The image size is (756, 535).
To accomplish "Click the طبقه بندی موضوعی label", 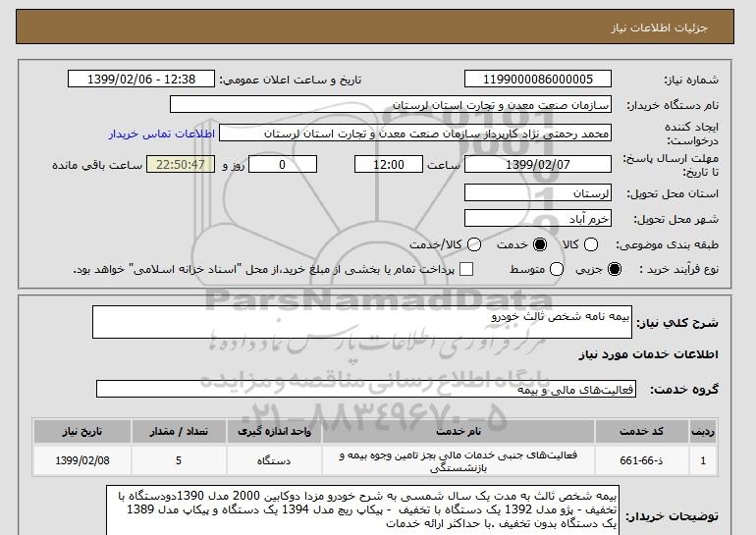I will pos(668,244).
